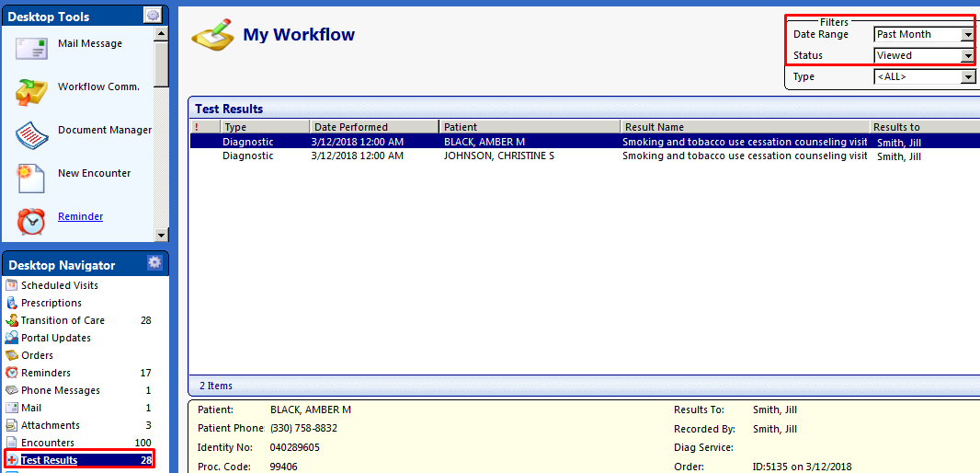The image size is (980, 473).
Task: Select the JOHNSON, CHRISTINE S row
Action: [585, 156]
